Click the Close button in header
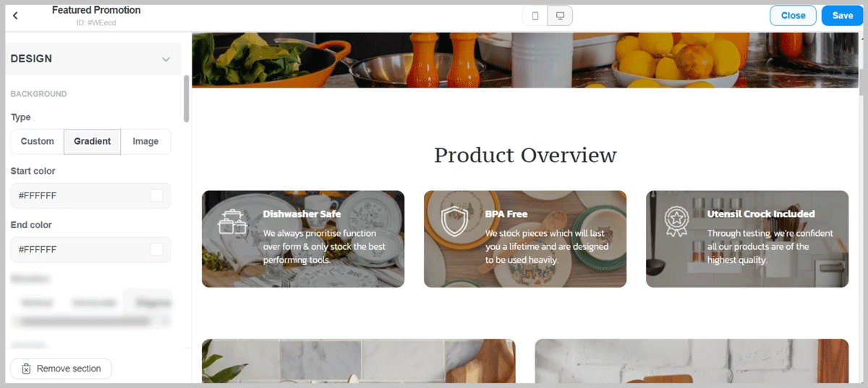Image resolution: width=868 pixels, height=388 pixels. pyautogui.click(x=793, y=16)
